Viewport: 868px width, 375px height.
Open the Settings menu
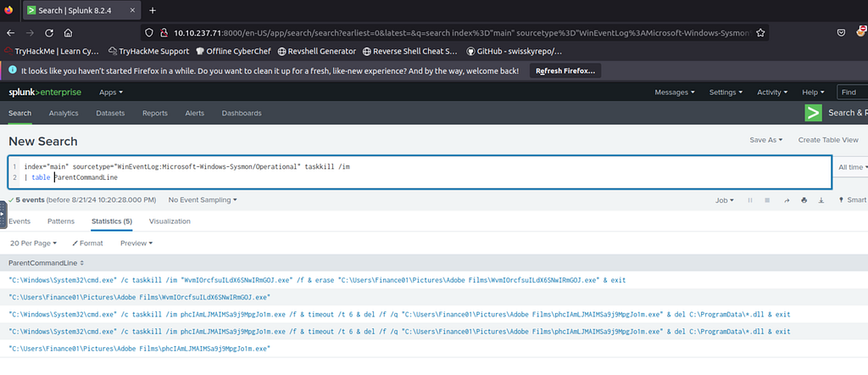726,92
